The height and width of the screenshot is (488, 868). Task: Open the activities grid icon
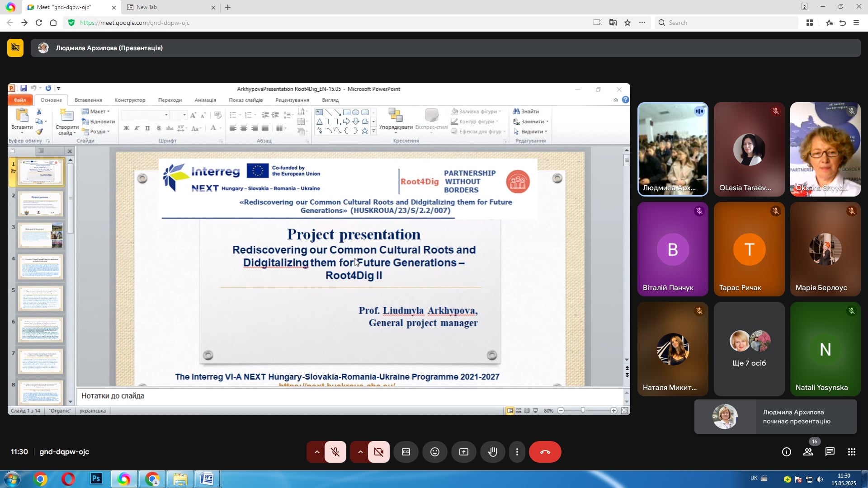click(x=852, y=452)
